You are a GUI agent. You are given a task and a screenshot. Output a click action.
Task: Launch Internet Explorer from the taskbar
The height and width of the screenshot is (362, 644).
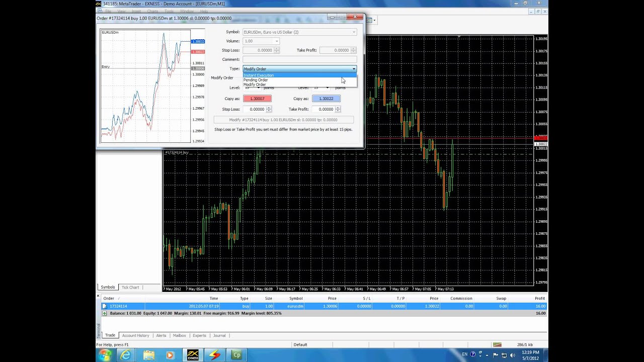click(x=125, y=355)
